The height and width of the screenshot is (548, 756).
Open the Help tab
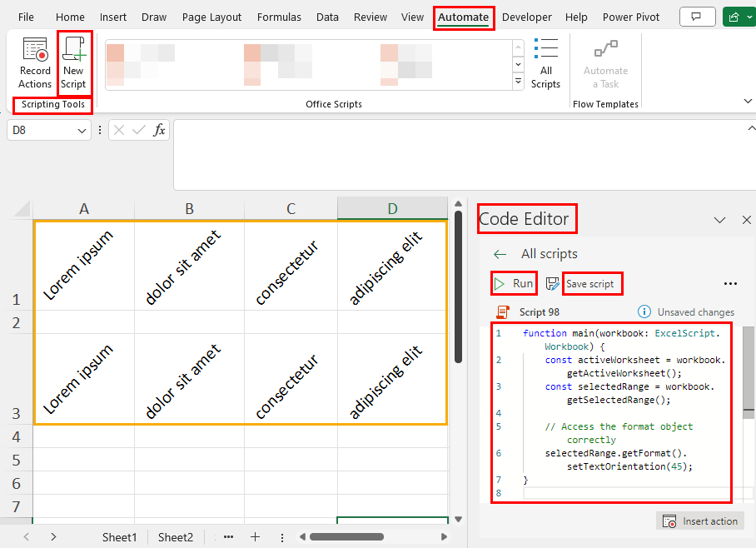point(576,17)
